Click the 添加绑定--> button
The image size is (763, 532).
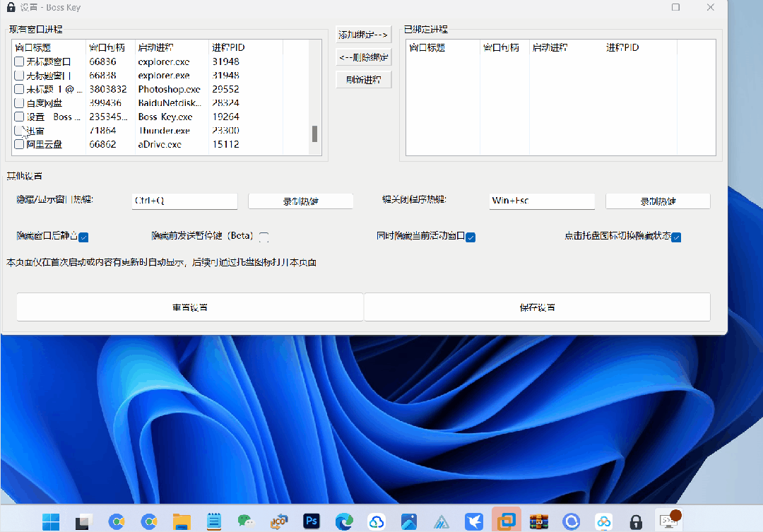click(363, 35)
